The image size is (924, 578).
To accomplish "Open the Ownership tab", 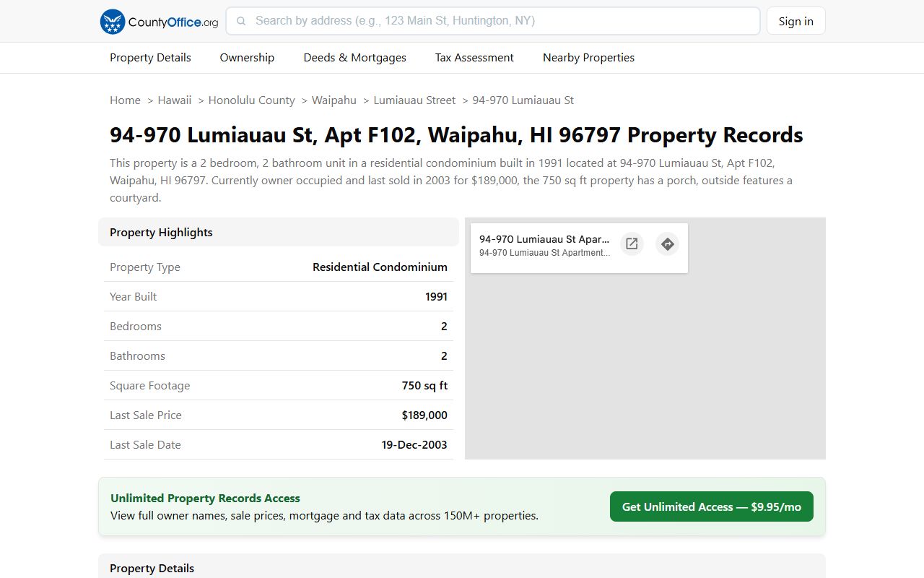I will [247, 58].
